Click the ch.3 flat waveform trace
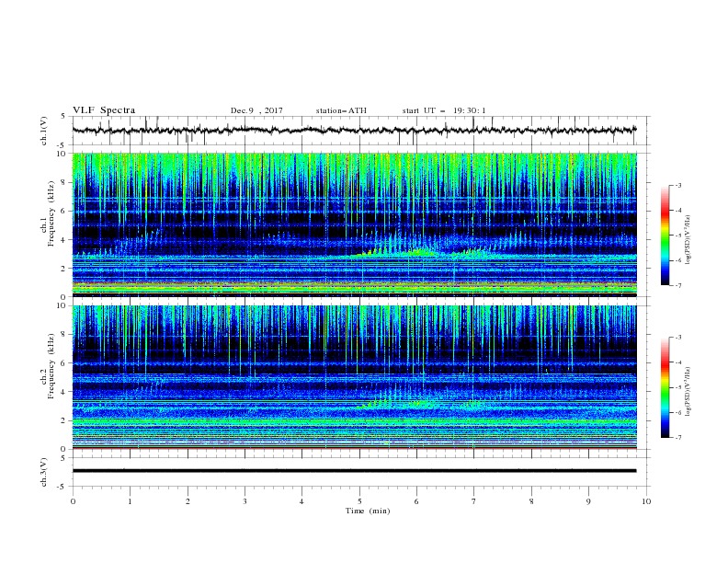The width and height of the screenshot is (728, 563). pyautogui.click(x=354, y=471)
